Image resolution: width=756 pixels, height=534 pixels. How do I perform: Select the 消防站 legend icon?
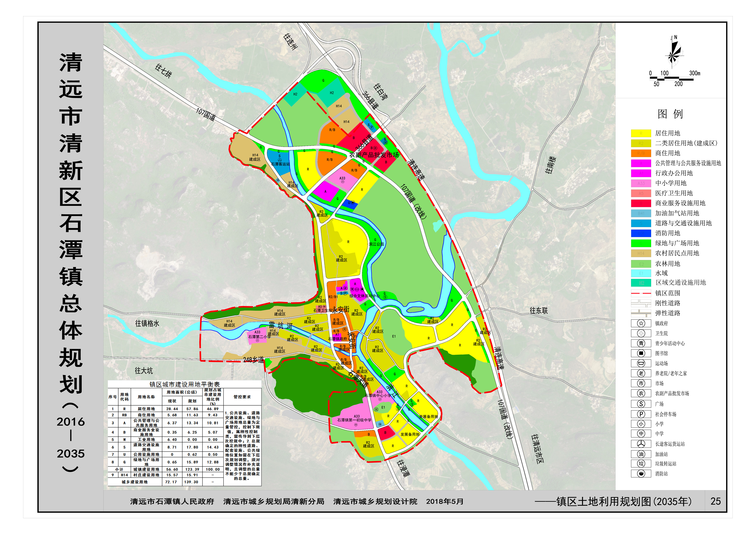point(641,473)
